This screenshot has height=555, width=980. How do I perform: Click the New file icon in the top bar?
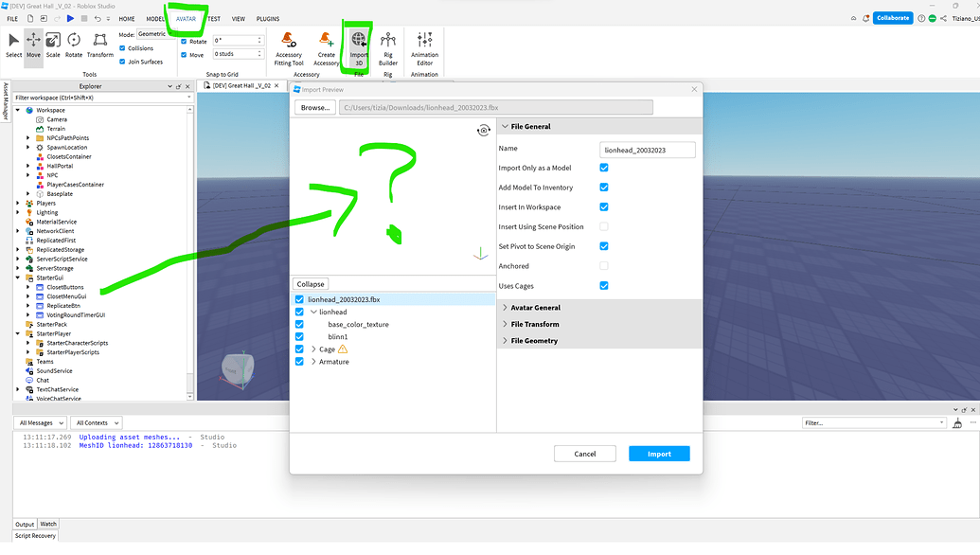(30, 19)
